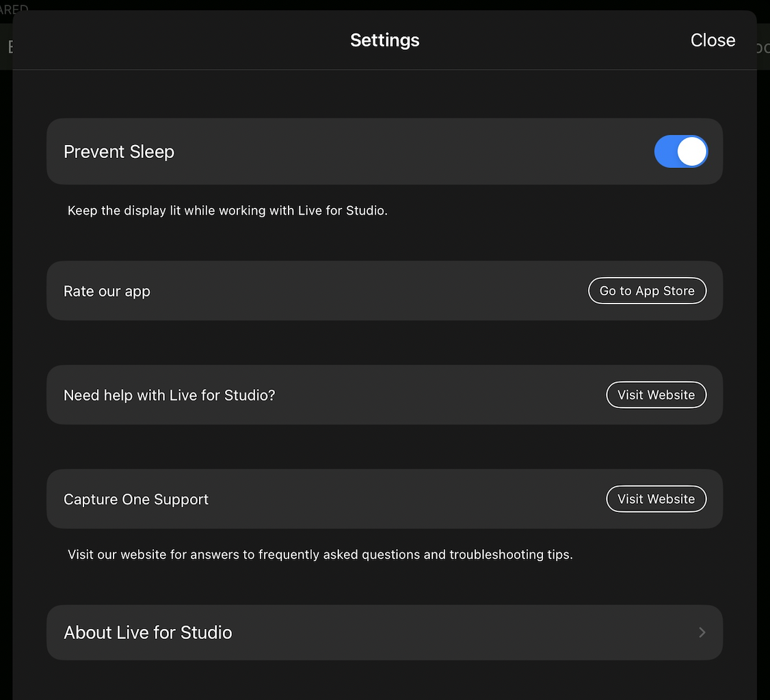Viewport: 770px width, 700px height.
Task: Click the dimmed background text behind Settings
Action: (14, 9)
